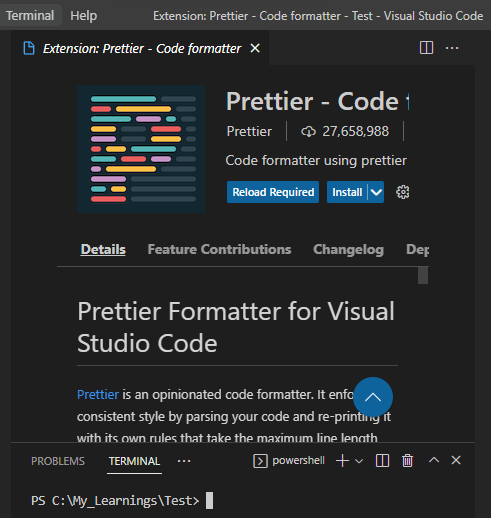This screenshot has width=491, height=518.
Task: Click the 'Prettier - Code' extension title
Action: (x=317, y=101)
